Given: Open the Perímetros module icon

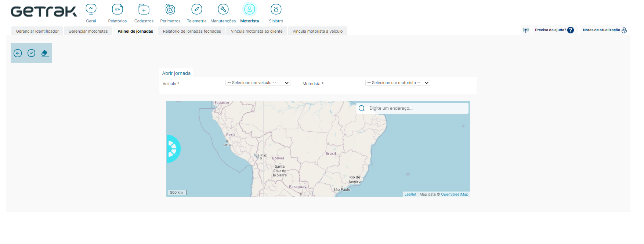Looking at the screenshot, I should [x=170, y=9].
